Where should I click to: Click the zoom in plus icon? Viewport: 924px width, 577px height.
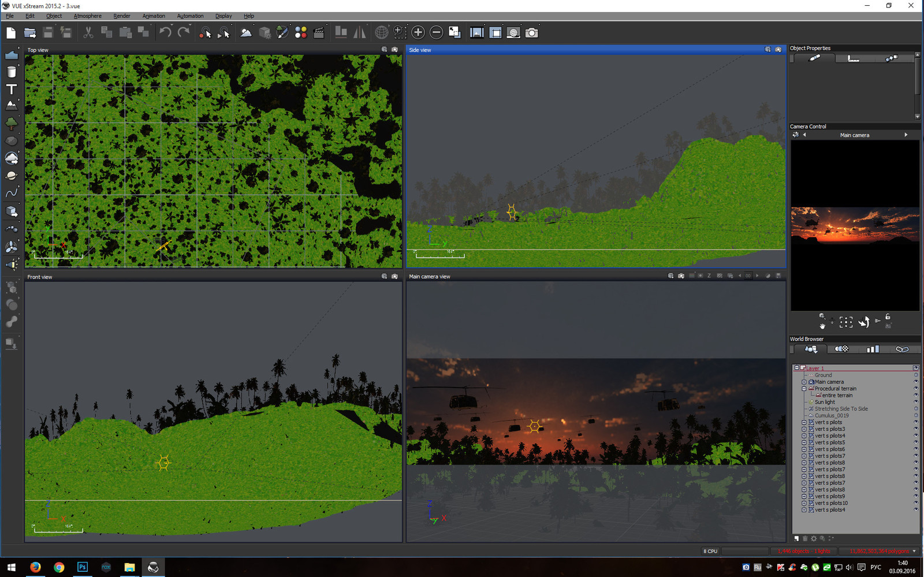[x=418, y=33]
